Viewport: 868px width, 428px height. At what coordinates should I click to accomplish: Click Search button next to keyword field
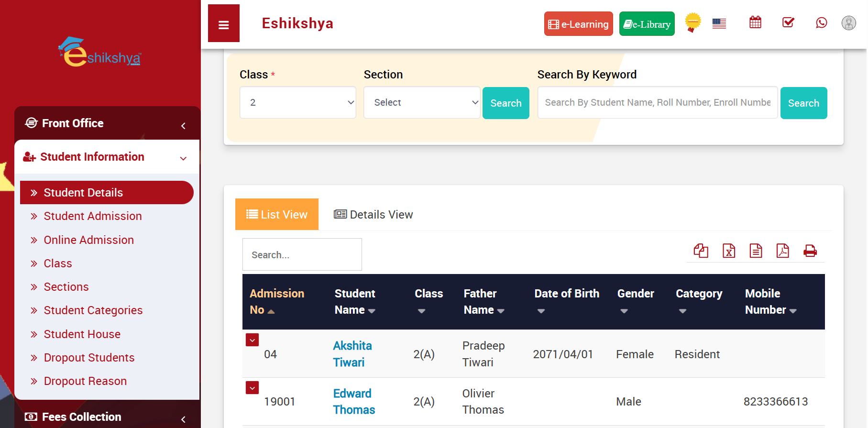tap(803, 103)
